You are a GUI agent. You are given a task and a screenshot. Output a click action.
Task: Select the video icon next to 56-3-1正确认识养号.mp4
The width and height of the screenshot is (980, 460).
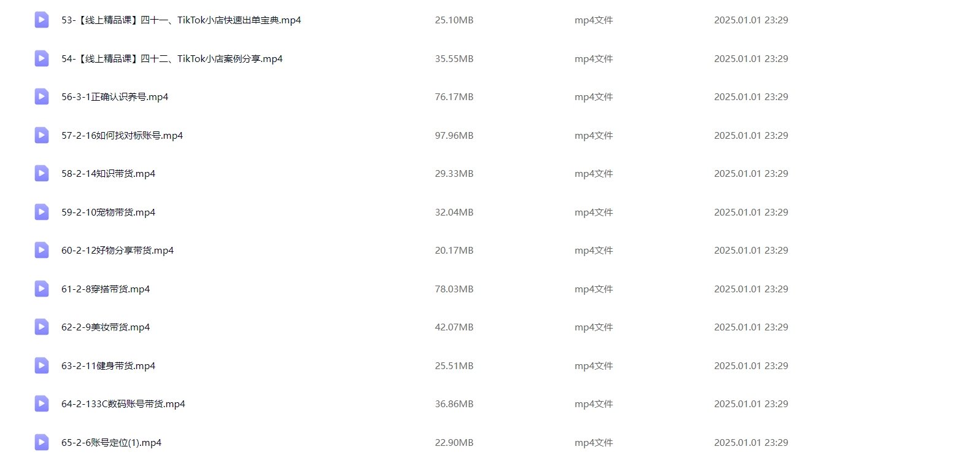point(42,97)
